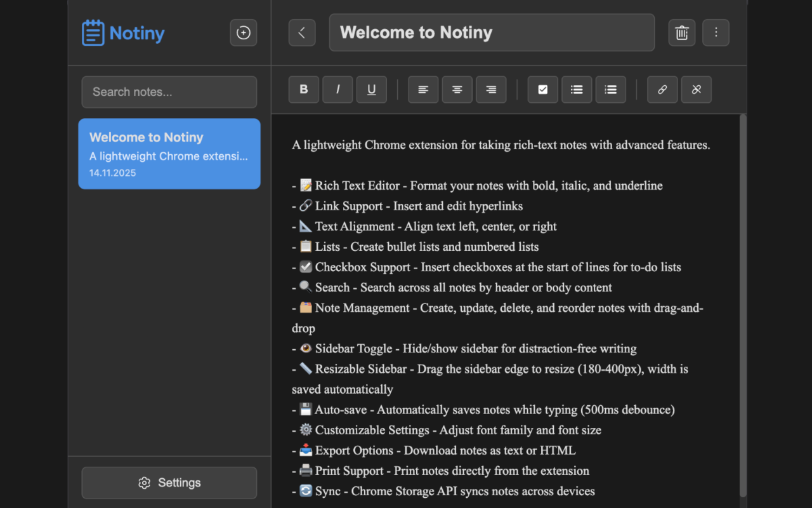Screen dimensions: 812x508
Task: Click the 'Text Alignment' line
Action: (x=424, y=226)
